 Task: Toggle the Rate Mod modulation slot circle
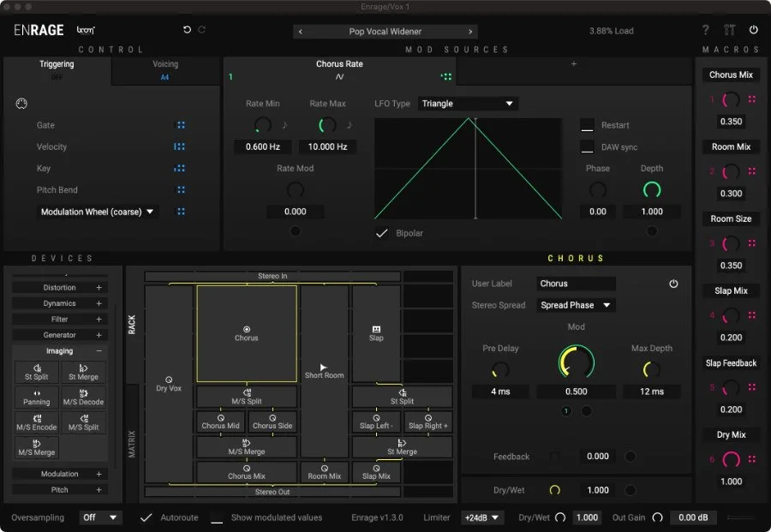pyautogui.click(x=295, y=231)
